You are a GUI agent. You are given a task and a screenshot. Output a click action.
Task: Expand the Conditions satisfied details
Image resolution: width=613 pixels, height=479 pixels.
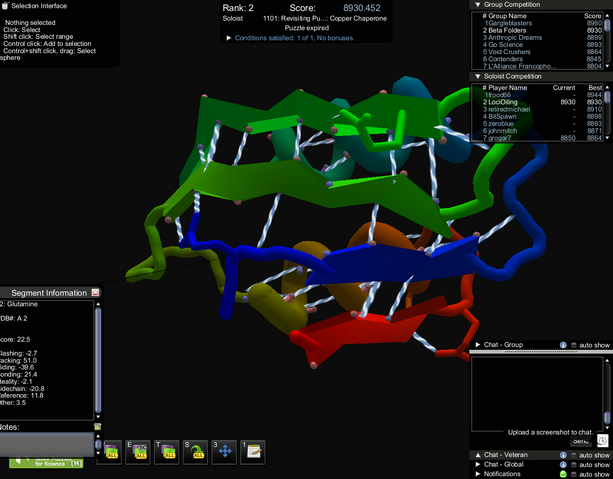229,38
